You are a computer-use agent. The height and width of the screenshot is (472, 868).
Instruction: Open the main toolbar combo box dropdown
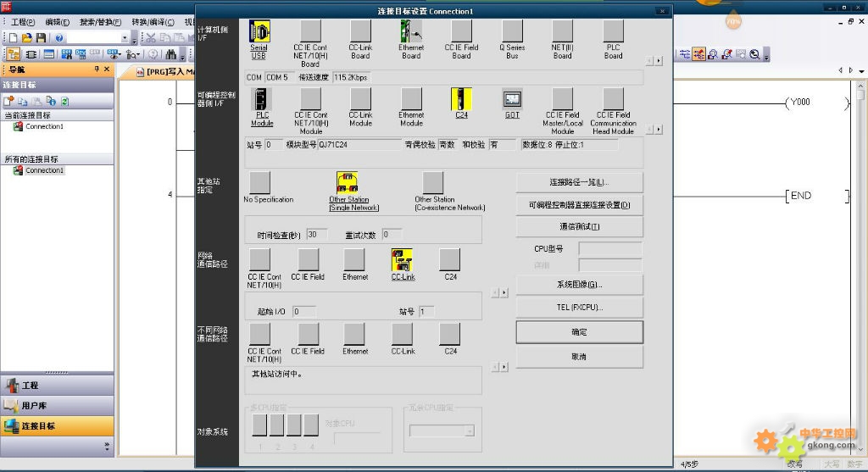(x=125, y=37)
